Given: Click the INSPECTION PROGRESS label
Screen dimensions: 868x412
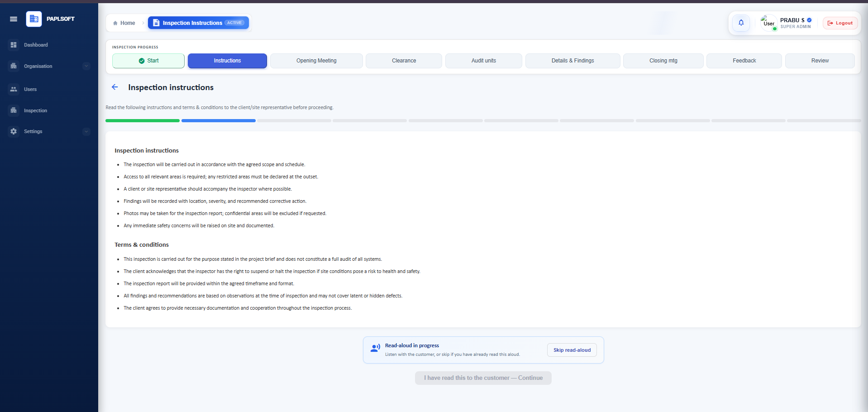Looking at the screenshot, I should (x=135, y=47).
